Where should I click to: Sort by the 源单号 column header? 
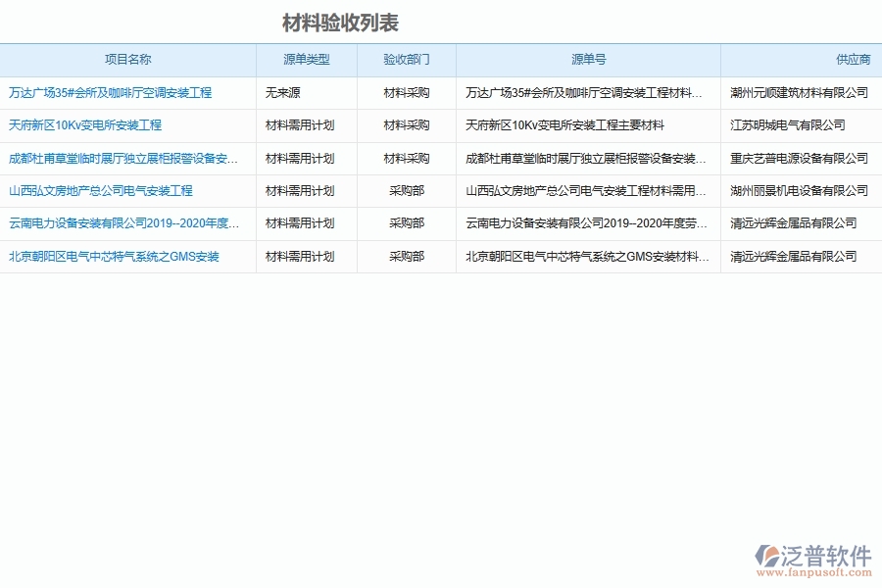tap(587, 59)
